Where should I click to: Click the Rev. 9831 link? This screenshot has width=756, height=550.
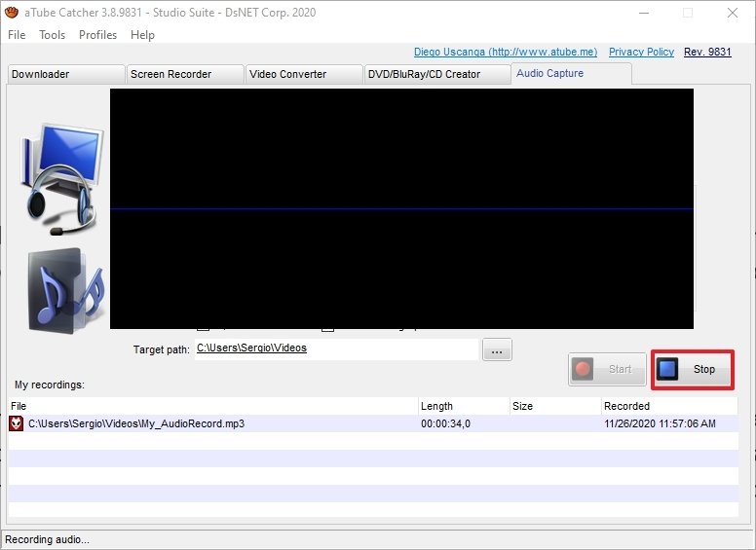coord(707,52)
